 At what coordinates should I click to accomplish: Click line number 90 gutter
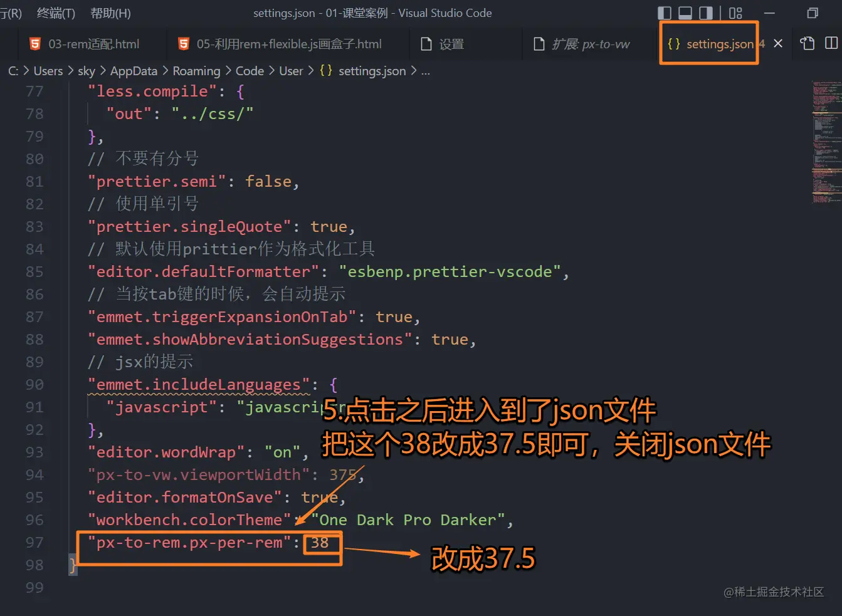point(34,385)
